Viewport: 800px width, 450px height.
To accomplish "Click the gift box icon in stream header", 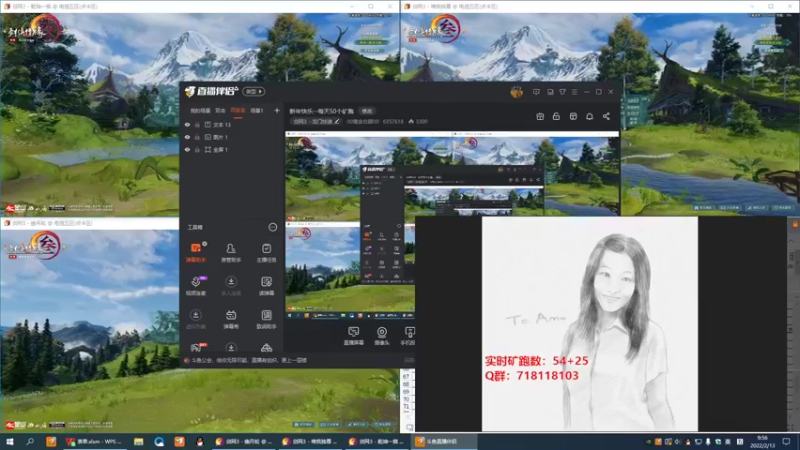I will (540, 116).
